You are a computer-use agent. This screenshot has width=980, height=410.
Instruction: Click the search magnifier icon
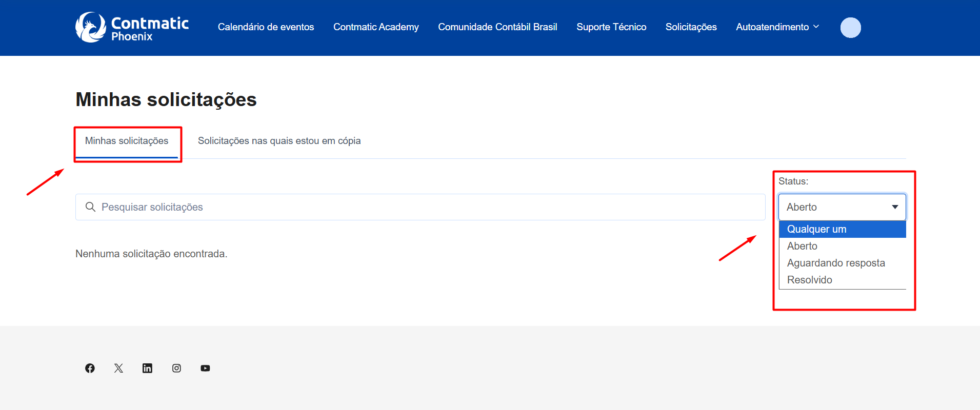(x=90, y=207)
